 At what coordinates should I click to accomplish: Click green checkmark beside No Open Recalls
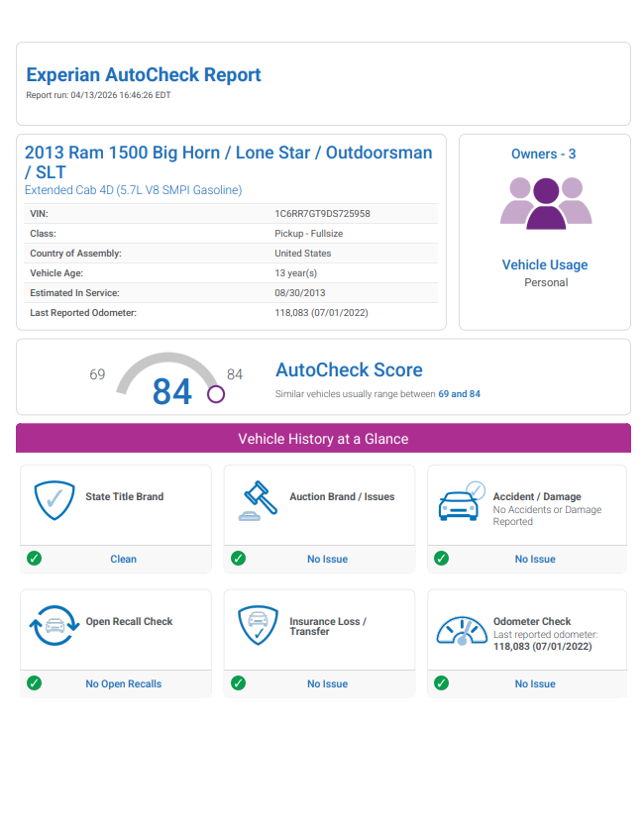(x=34, y=683)
